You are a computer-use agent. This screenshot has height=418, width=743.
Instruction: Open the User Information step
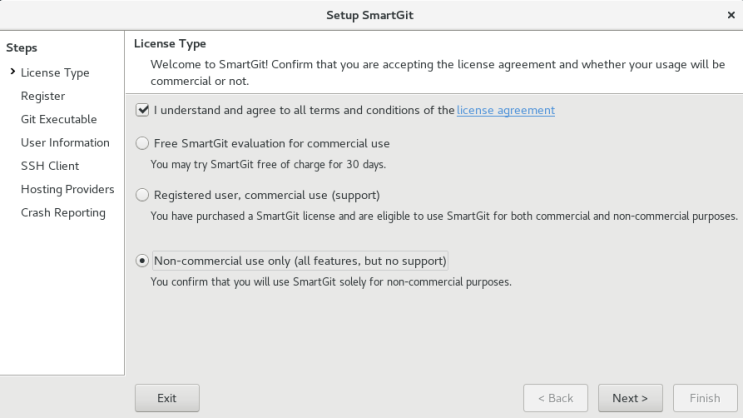65,143
